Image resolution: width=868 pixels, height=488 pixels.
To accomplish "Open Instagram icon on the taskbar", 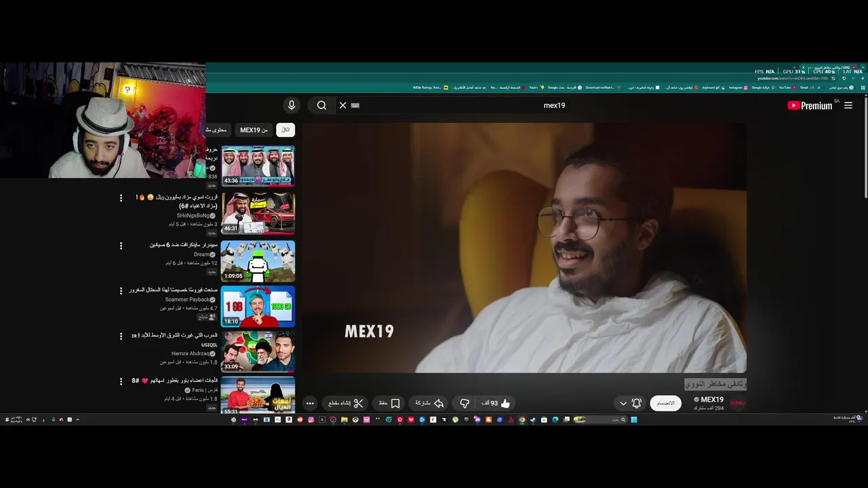I will click(311, 420).
